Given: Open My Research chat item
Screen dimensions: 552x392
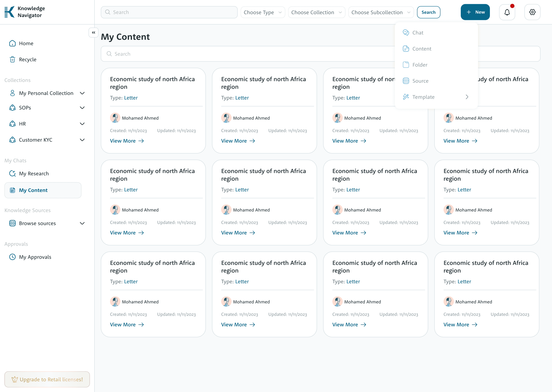Looking at the screenshot, I should 34,174.
